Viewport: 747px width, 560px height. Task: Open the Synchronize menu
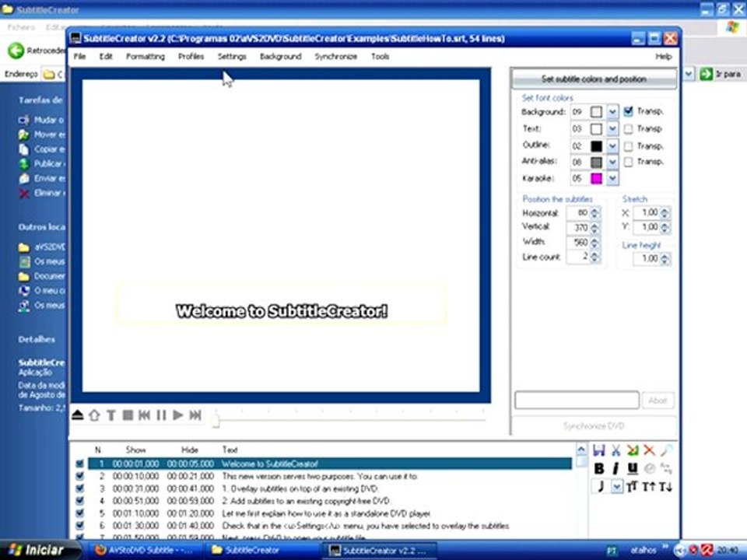coord(336,56)
